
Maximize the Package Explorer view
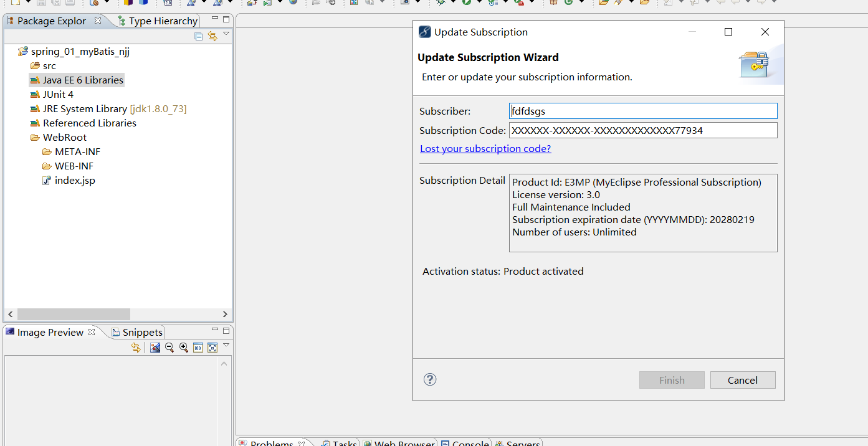(226, 19)
